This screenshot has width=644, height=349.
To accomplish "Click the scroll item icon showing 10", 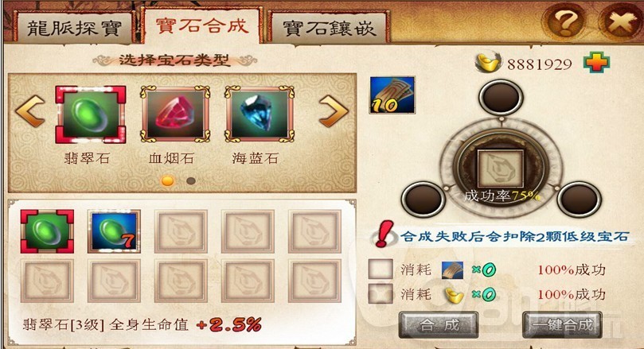I will (392, 95).
